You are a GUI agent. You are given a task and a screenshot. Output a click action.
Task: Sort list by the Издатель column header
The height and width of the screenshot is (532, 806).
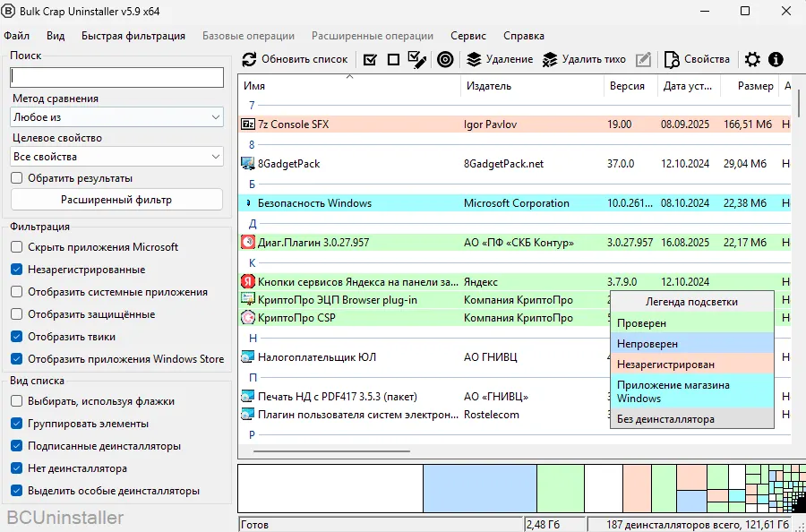click(488, 86)
